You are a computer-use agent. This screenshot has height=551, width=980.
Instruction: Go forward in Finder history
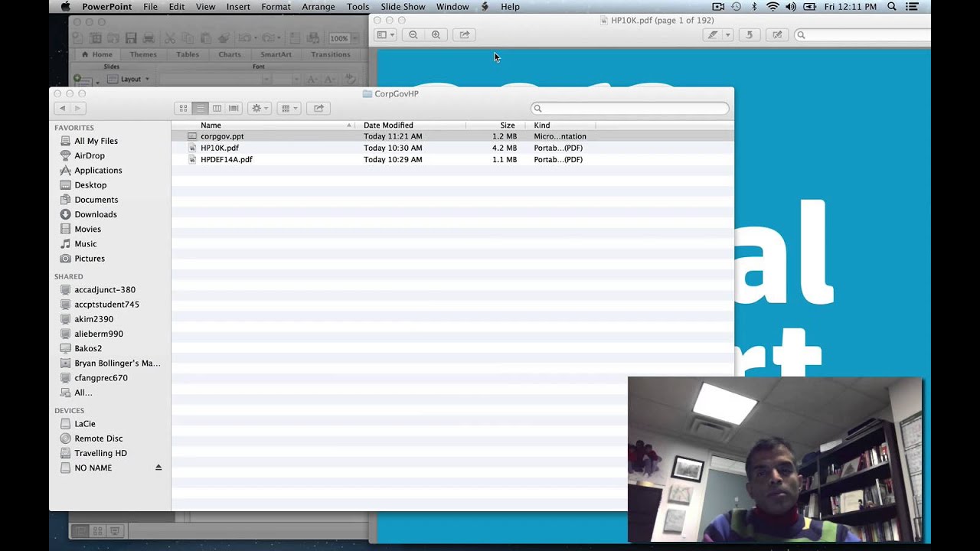(x=77, y=108)
